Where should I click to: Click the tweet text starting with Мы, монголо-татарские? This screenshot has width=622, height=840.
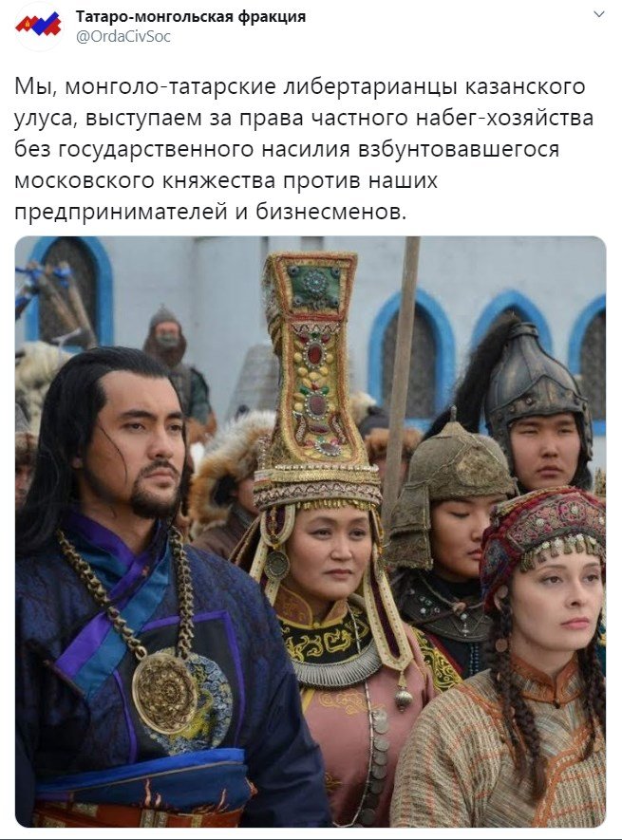(x=304, y=149)
